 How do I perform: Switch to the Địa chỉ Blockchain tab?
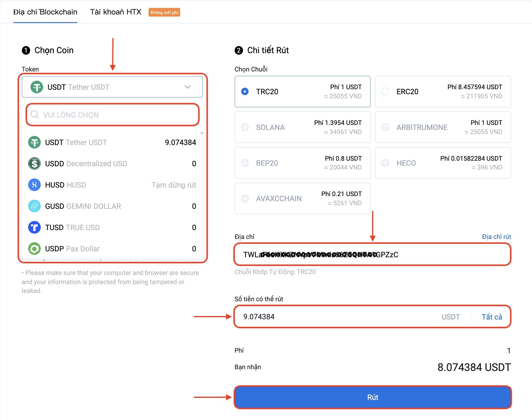click(x=45, y=12)
